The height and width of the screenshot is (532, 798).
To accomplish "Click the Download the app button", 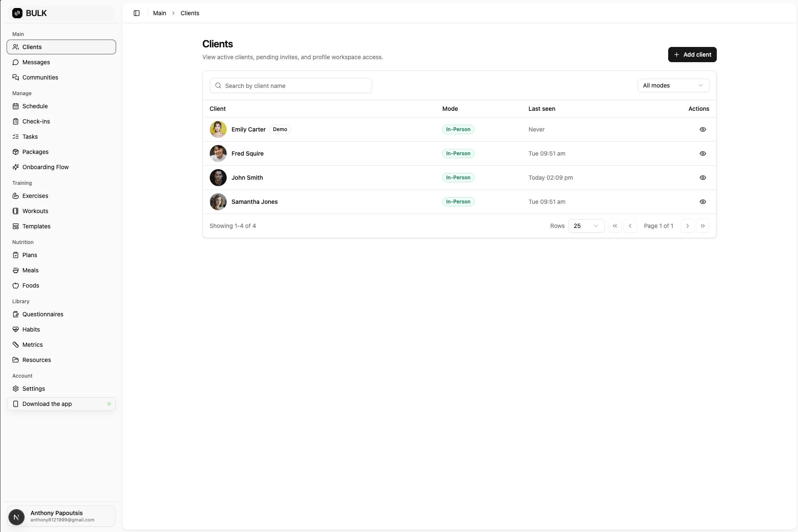I will pos(61,404).
